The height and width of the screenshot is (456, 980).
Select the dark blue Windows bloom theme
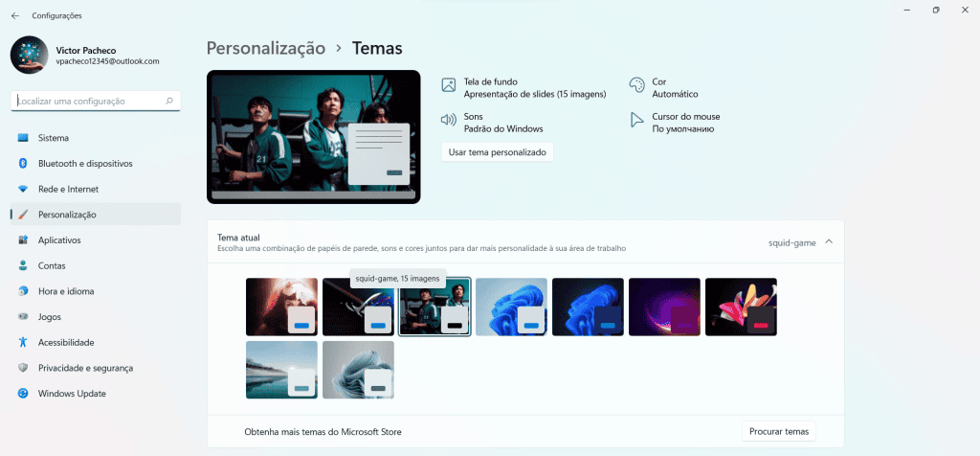pos(588,307)
